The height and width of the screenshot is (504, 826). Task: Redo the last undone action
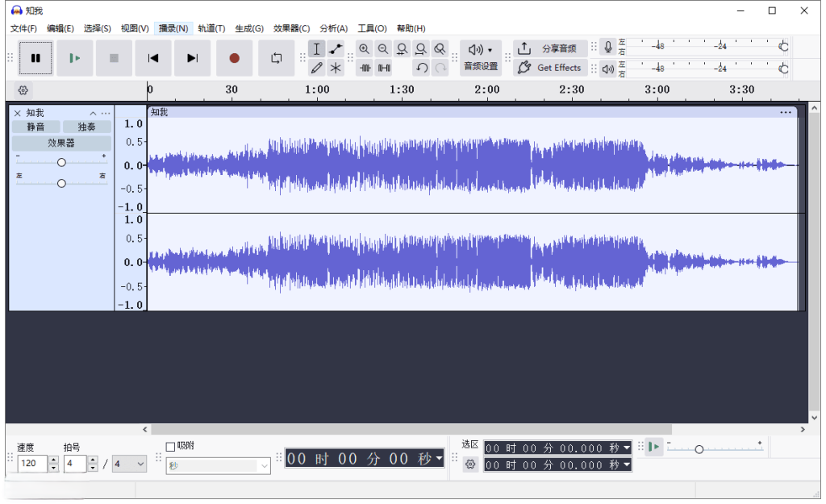pos(440,68)
